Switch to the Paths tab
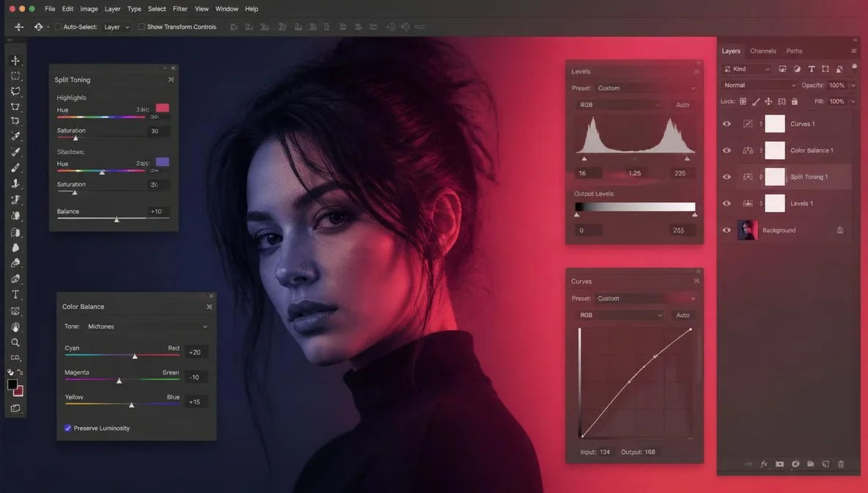Screen dimensions: 868x493 (794, 51)
